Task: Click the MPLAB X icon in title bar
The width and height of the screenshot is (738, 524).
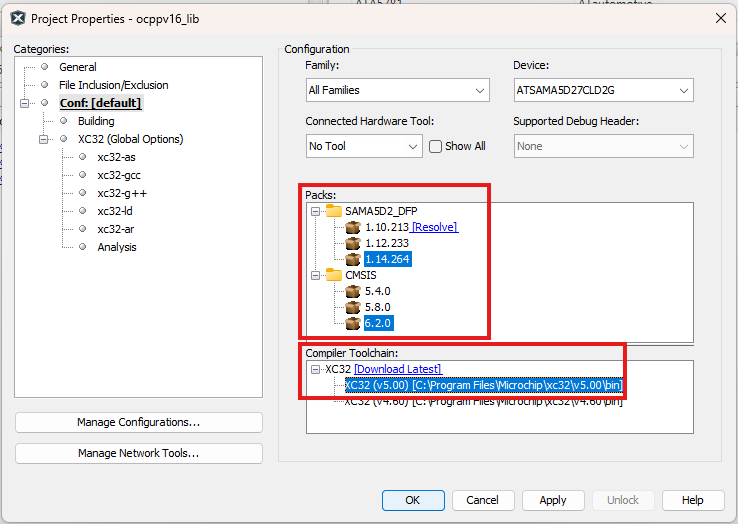Action: click(x=18, y=19)
